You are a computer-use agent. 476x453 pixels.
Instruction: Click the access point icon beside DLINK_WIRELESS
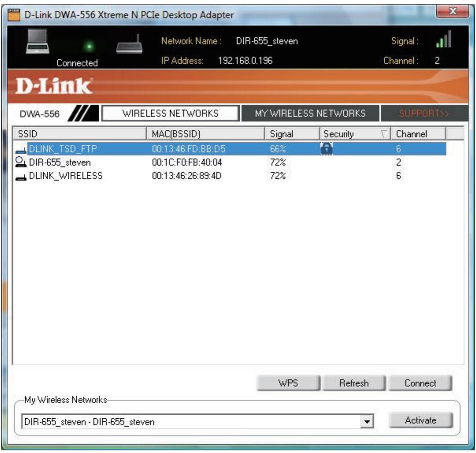[x=21, y=177]
